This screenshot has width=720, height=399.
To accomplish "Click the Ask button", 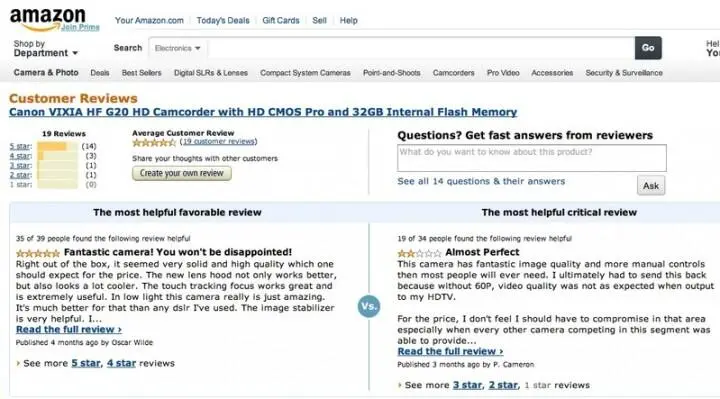I will pos(651,185).
